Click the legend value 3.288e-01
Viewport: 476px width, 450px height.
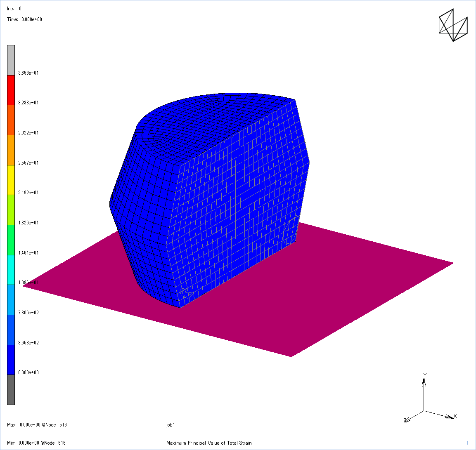(28, 102)
